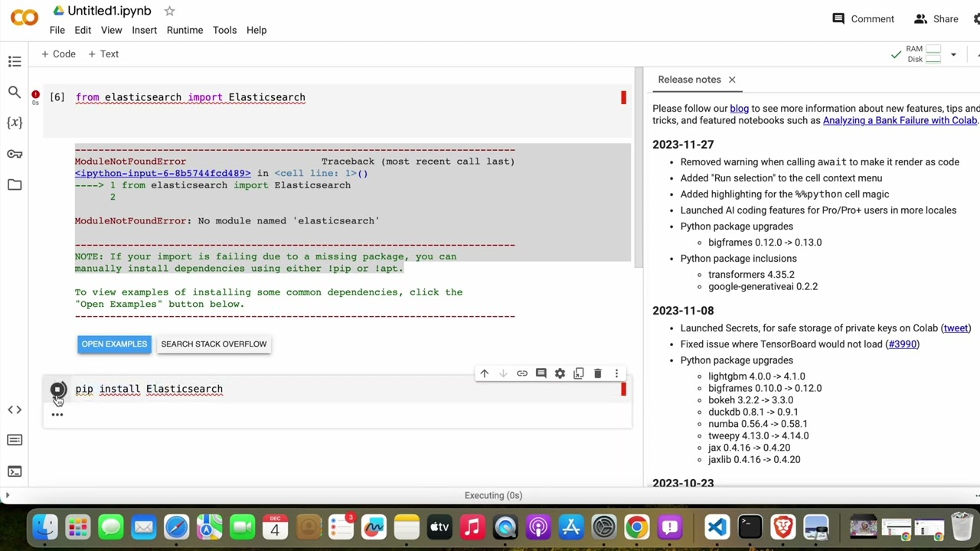Open the blog link in Release notes
The image size is (980, 551).
pos(740,109)
